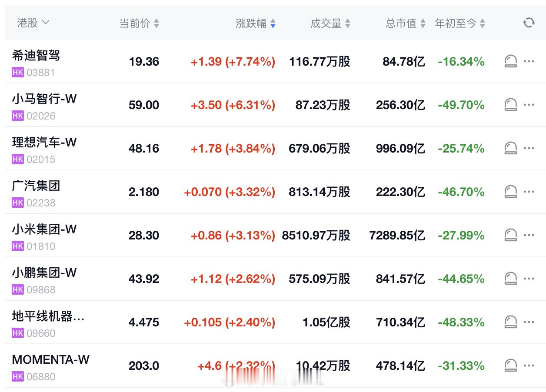Open 小米集团-W stock details
546x392 pixels.
pyautogui.click(x=44, y=229)
